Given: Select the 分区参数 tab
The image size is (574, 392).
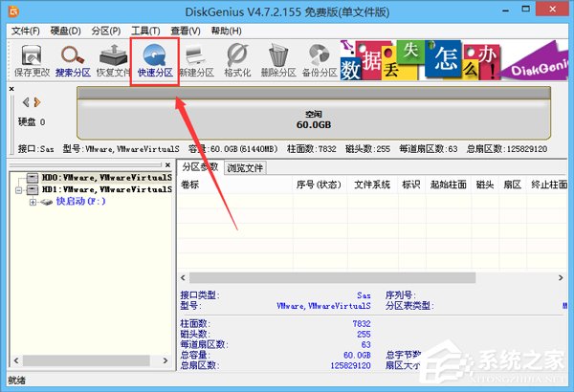Looking at the screenshot, I should (201, 167).
